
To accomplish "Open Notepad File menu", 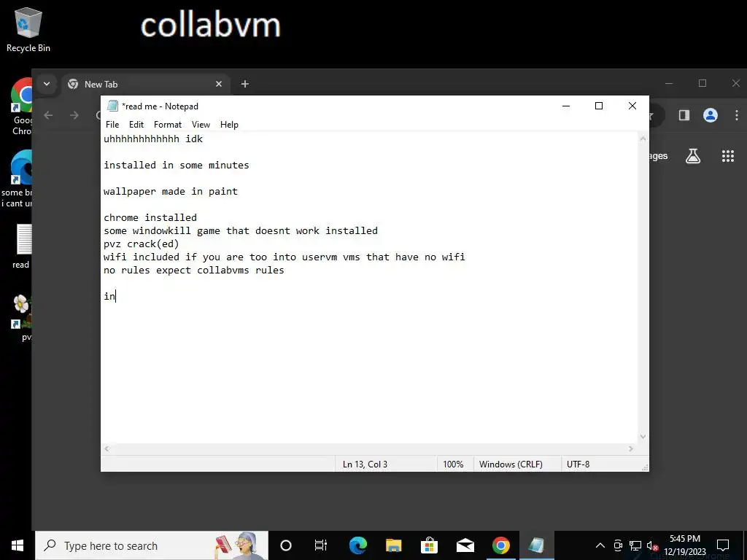I will click(112, 124).
